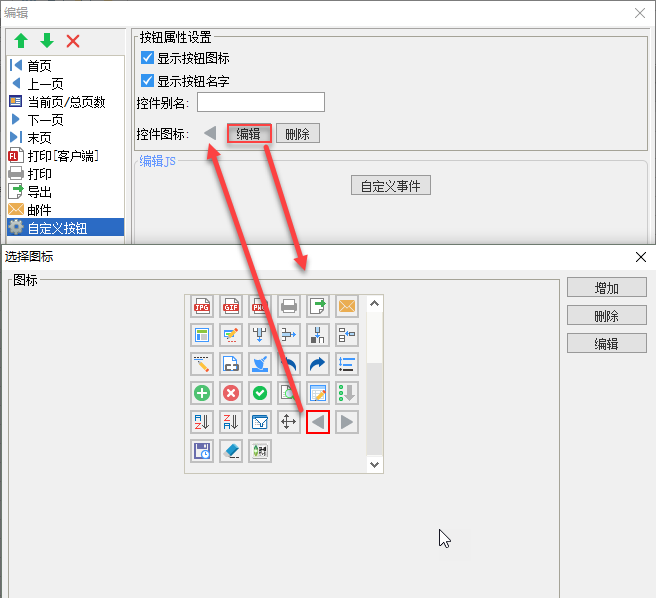Viewport: 656px width, 598px height.
Task: Select the table edit pencil icon
Action: coord(318,393)
